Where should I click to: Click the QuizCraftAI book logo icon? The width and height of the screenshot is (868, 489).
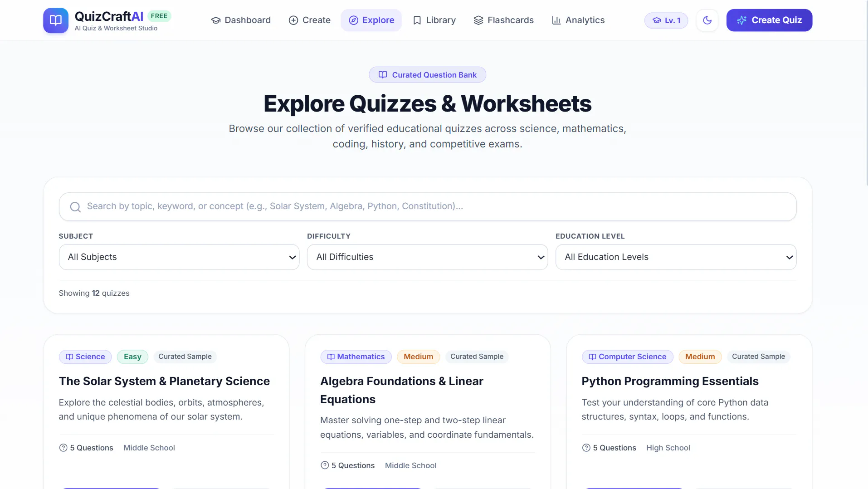pyautogui.click(x=56, y=20)
